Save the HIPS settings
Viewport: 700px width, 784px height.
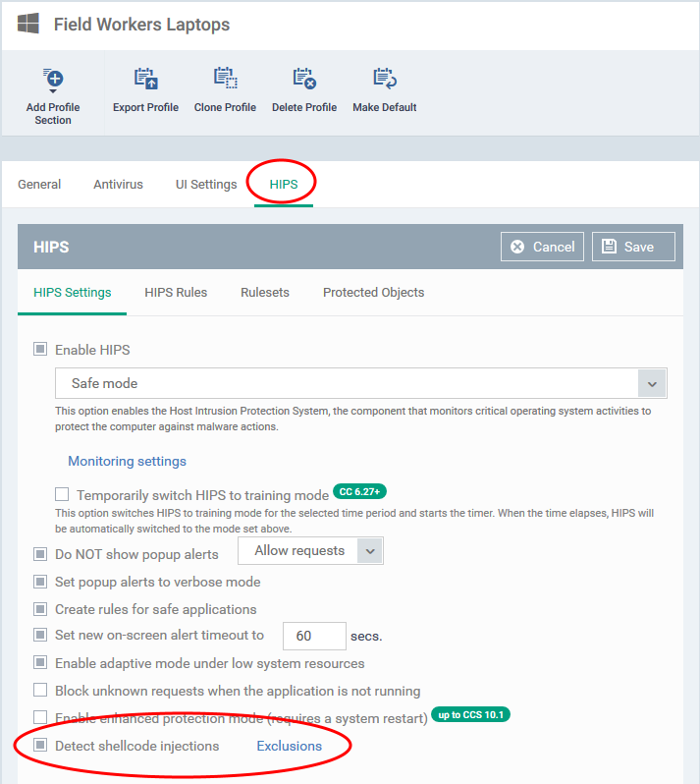(632, 247)
